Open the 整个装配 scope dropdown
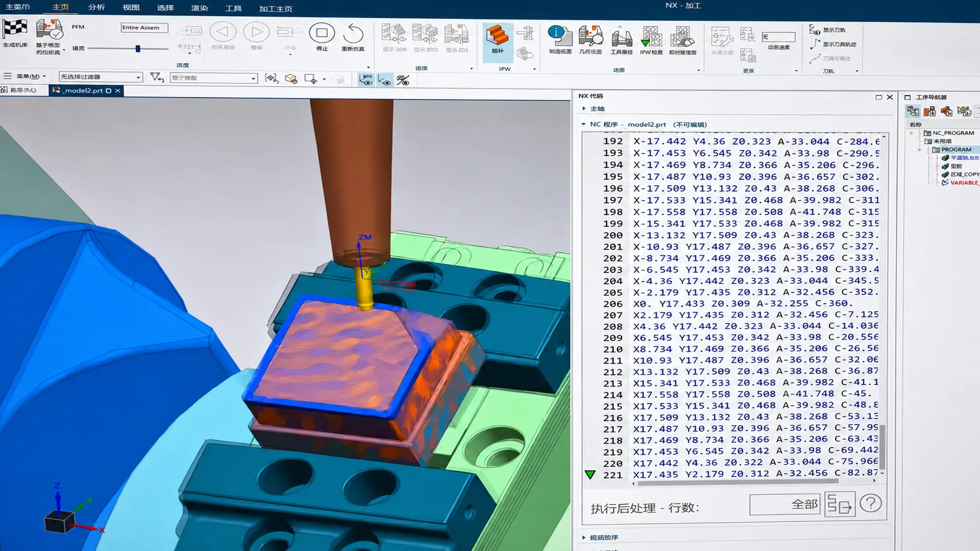The image size is (980, 551). point(214,78)
